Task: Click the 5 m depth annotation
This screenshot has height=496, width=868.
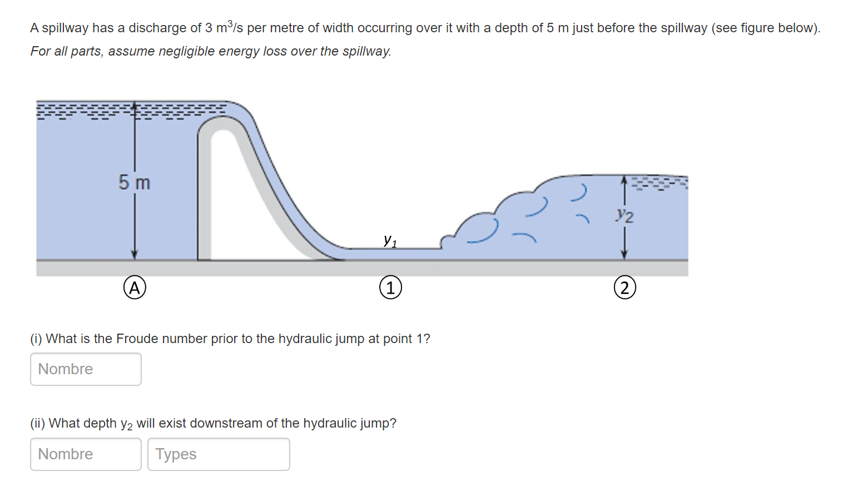Action: [133, 182]
